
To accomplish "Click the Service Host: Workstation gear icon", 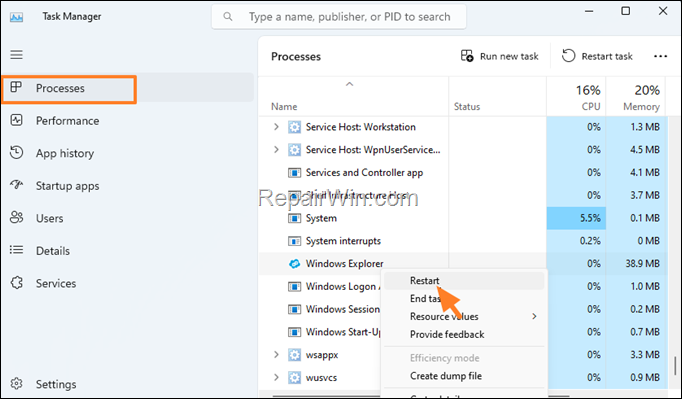I will point(294,127).
